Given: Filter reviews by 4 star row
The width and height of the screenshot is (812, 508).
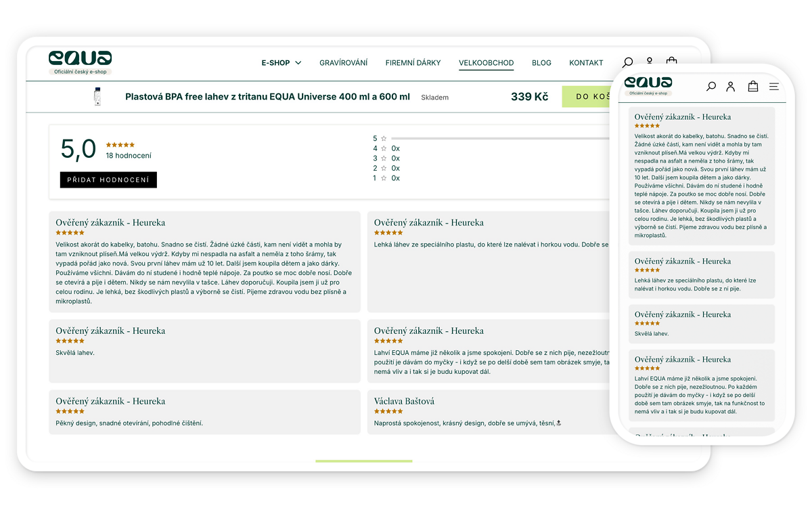Looking at the screenshot, I should click(x=386, y=148).
